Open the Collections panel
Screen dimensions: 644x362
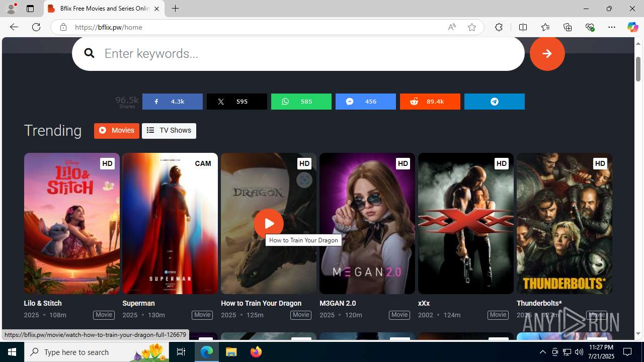pyautogui.click(x=568, y=27)
